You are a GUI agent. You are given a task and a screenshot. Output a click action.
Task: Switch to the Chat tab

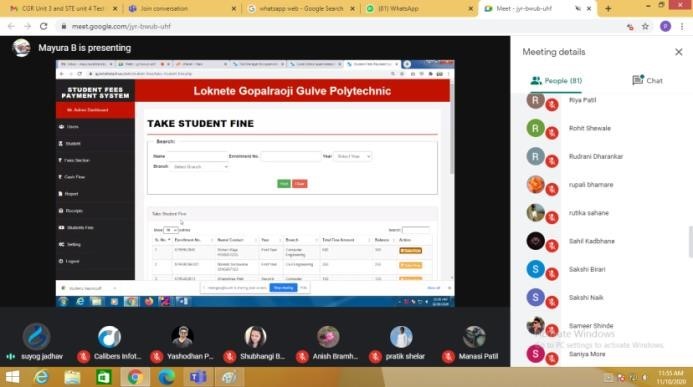[x=647, y=80]
